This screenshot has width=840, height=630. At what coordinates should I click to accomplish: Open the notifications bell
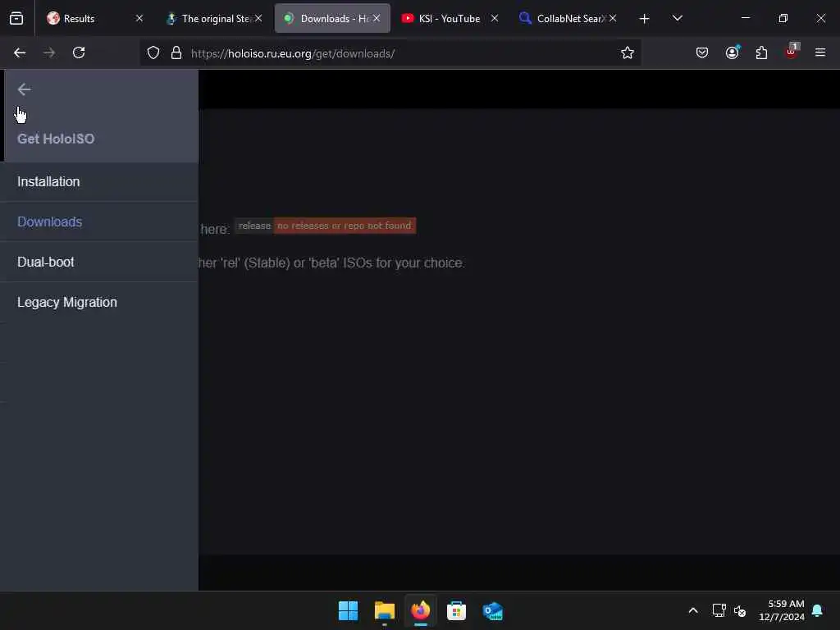pos(818,610)
